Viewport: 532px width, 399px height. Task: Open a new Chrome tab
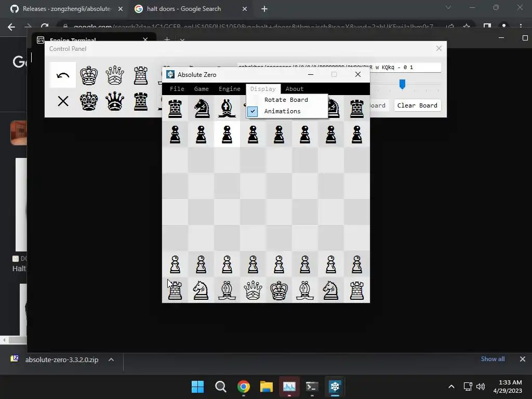(264, 9)
